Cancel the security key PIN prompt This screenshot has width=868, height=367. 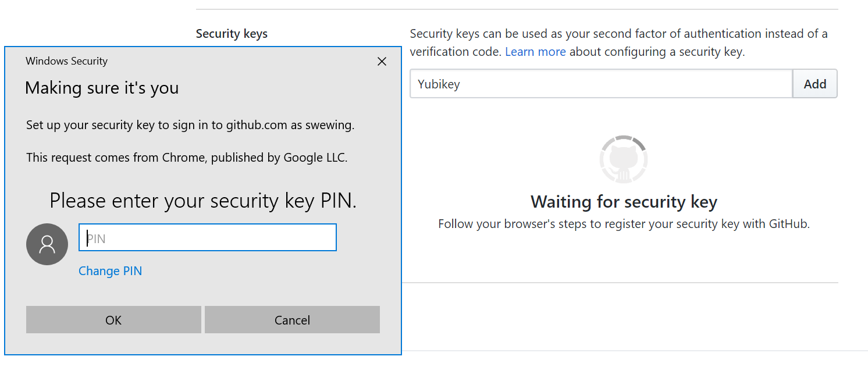292,320
